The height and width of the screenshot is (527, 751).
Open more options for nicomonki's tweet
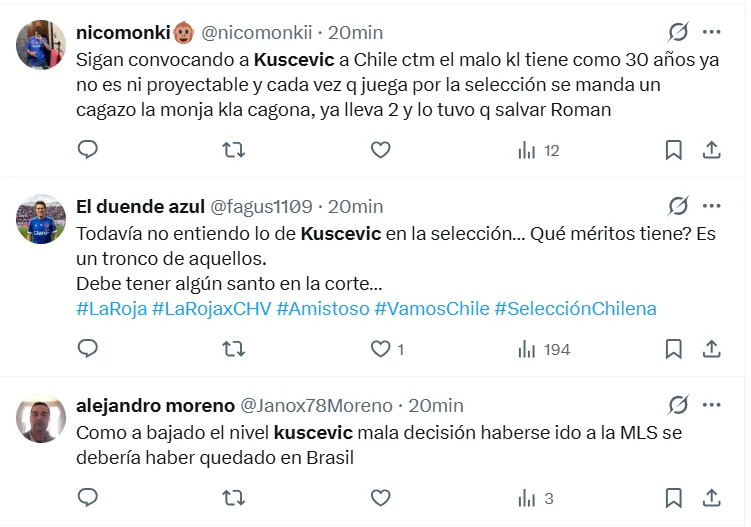pyautogui.click(x=712, y=32)
